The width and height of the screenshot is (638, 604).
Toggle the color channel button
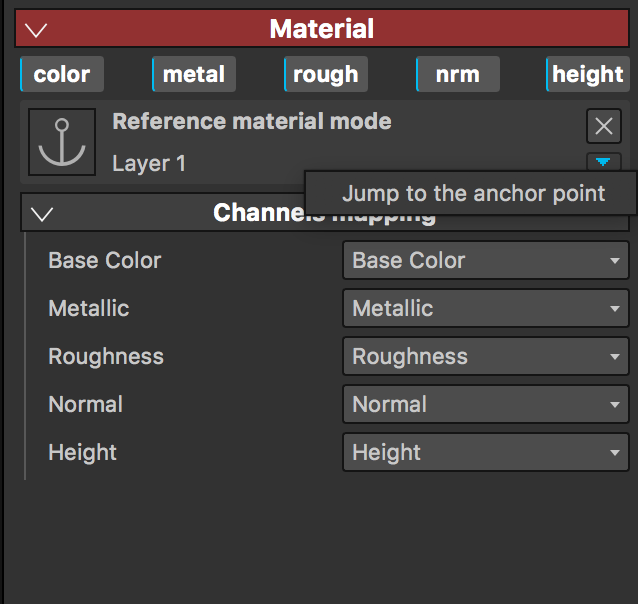62,74
